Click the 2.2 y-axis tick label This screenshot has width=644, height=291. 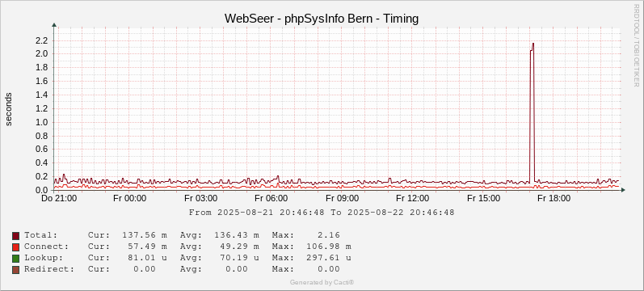(x=43, y=40)
